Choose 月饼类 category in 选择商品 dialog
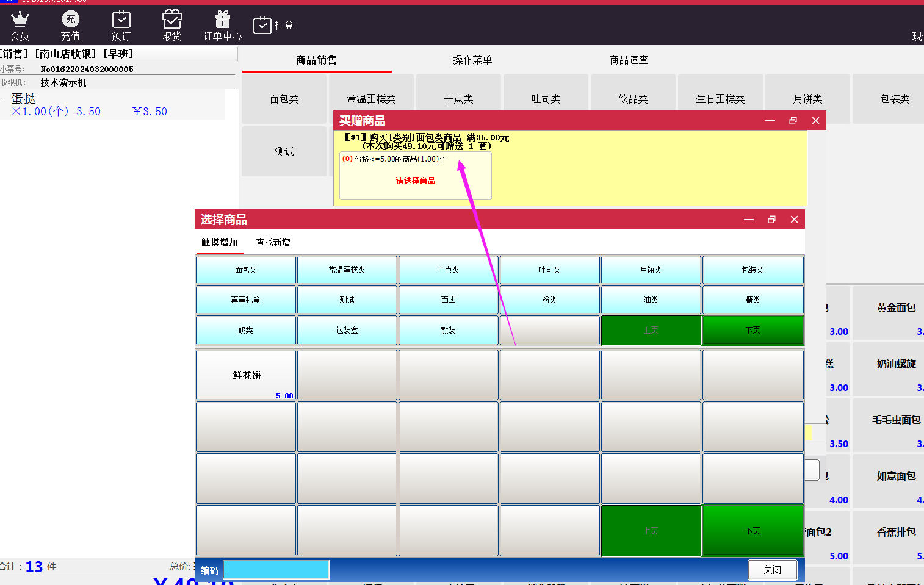Viewport: 924px width, 585px height. click(651, 270)
